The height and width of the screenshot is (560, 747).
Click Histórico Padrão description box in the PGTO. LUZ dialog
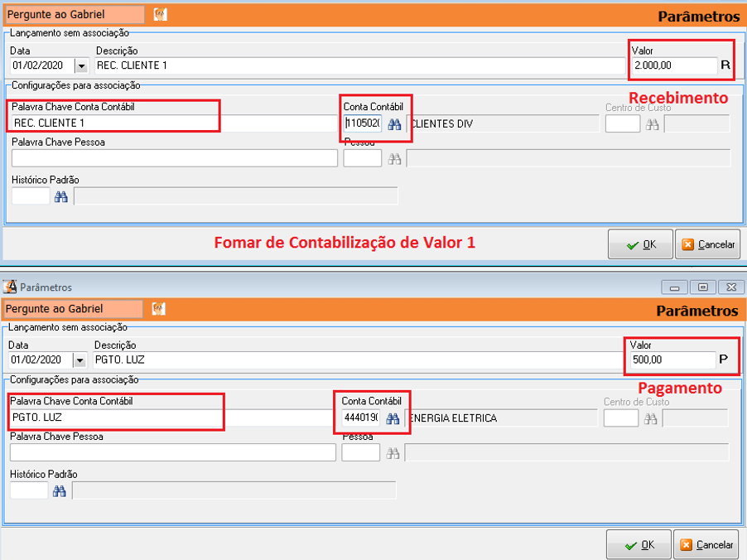pyautogui.click(x=234, y=490)
